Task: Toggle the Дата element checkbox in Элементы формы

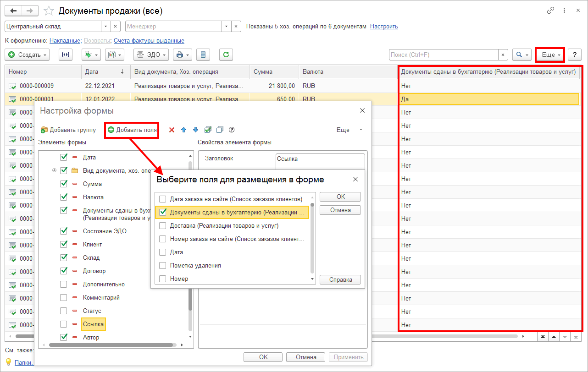Action: 64,157
